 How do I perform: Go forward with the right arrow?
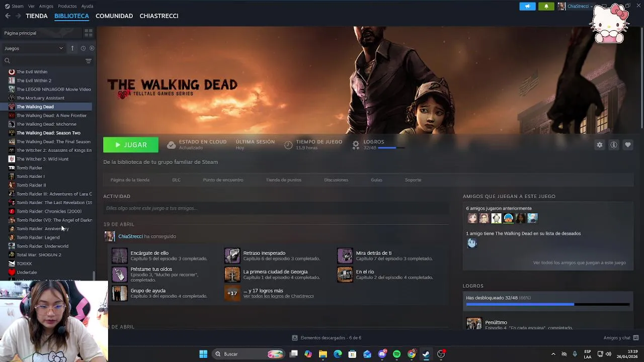point(18,16)
